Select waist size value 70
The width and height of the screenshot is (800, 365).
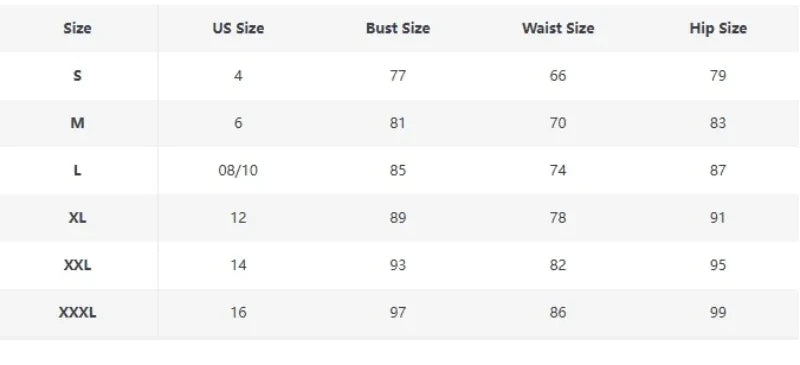558,123
